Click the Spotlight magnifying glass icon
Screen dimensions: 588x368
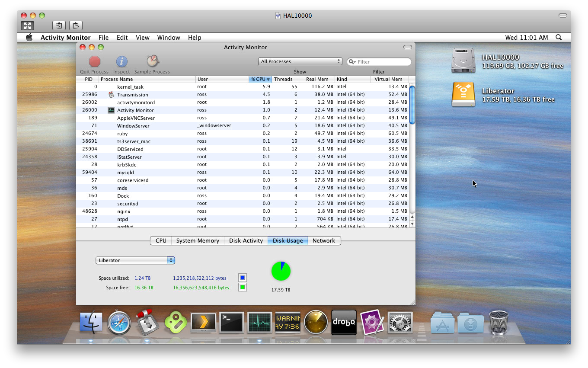[x=559, y=38]
